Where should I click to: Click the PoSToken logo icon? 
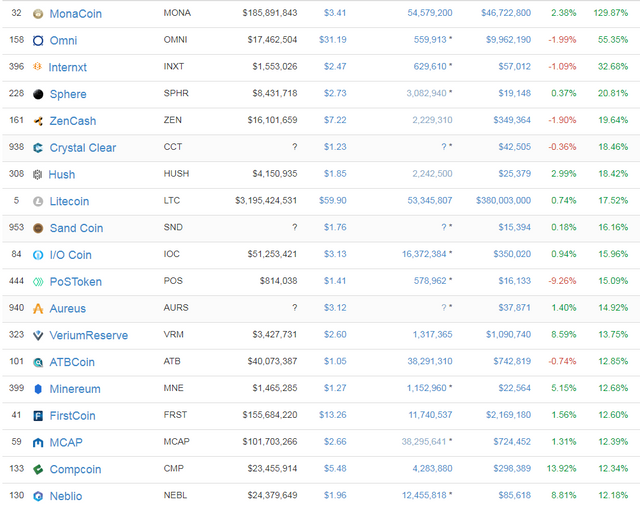pos(38,282)
